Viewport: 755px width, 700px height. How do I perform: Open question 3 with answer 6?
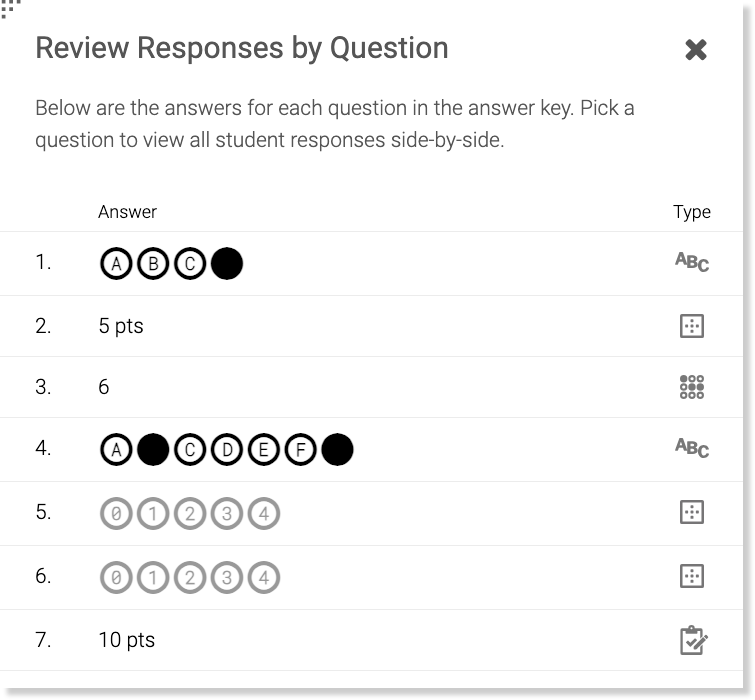point(104,387)
